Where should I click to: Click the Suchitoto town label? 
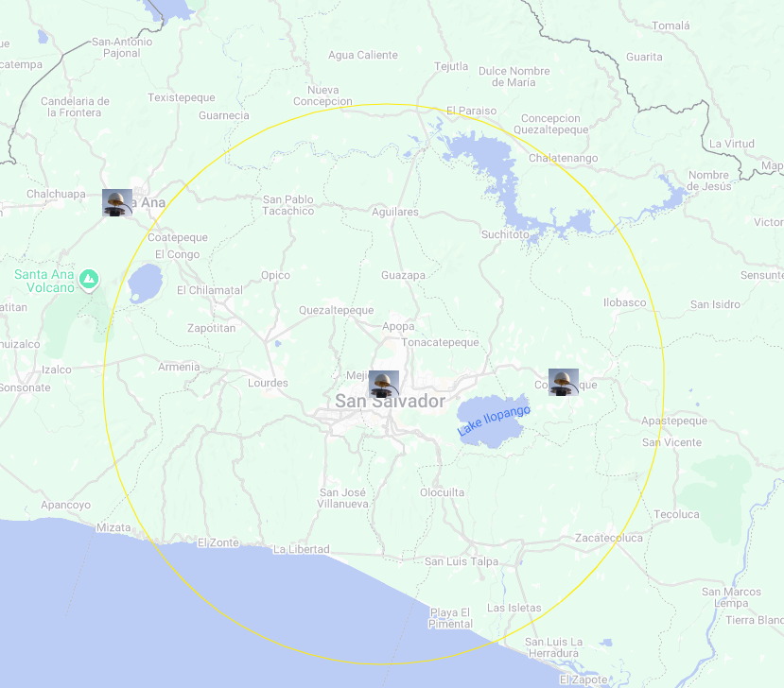pyautogui.click(x=505, y=234)
